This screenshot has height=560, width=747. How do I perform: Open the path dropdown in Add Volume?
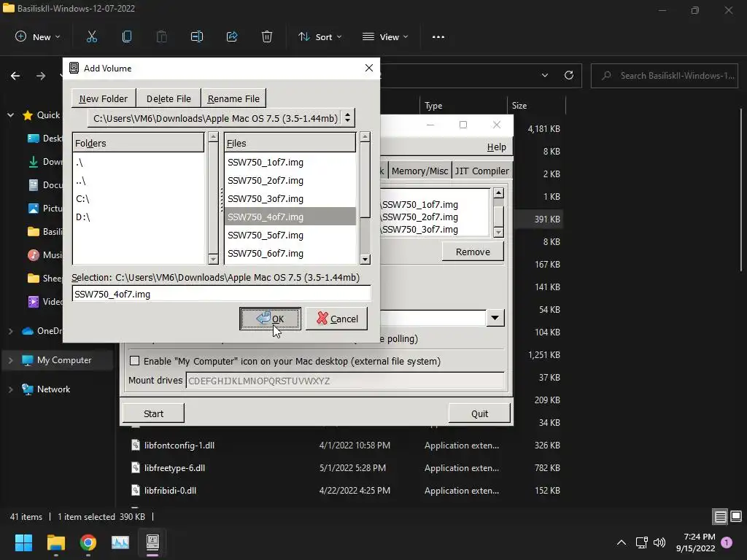coord(348,117)
